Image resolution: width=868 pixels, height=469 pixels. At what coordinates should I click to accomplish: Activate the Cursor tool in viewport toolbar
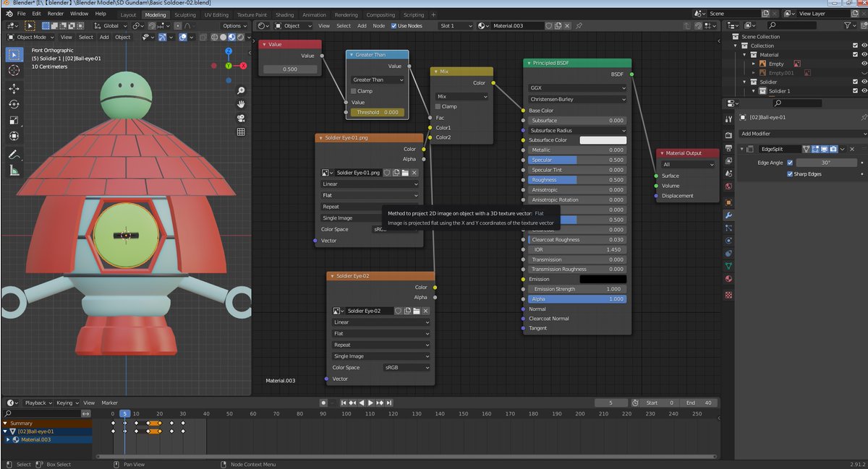14,70
